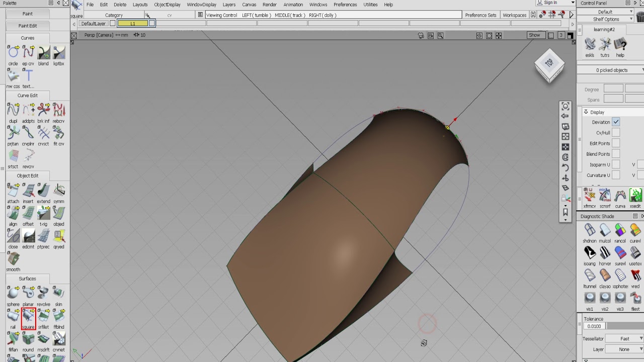This screenshot has width=644, height=362.
Task: Select the blend curve tool
Action: point(44,52)
